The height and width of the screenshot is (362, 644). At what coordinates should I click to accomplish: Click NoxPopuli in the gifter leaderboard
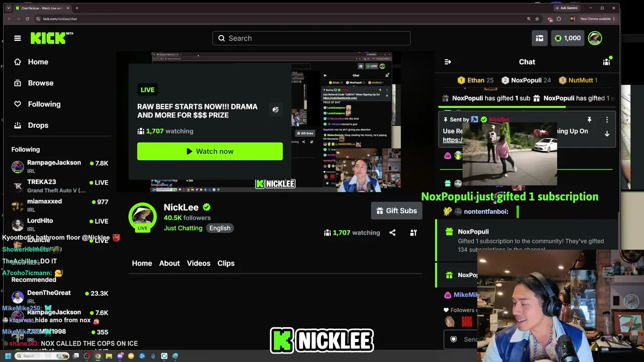526,80
